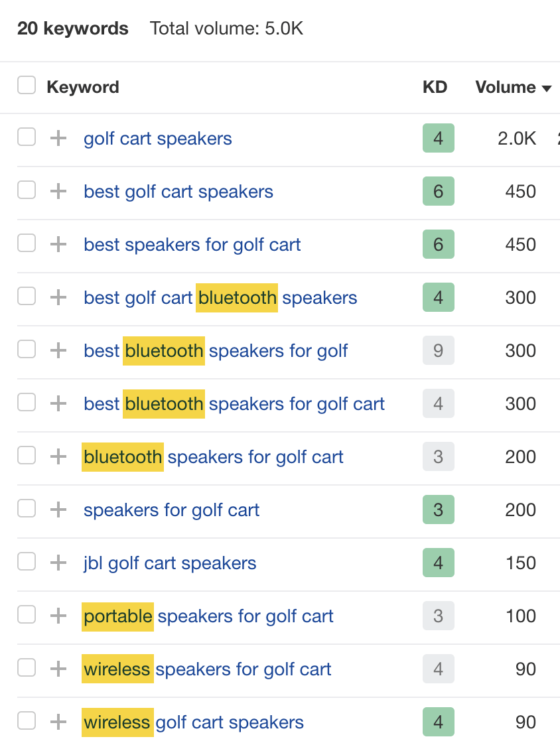
Task: Add "portable speakers for golf cart" using its plus icon
Action: click(x=58, y=616)
